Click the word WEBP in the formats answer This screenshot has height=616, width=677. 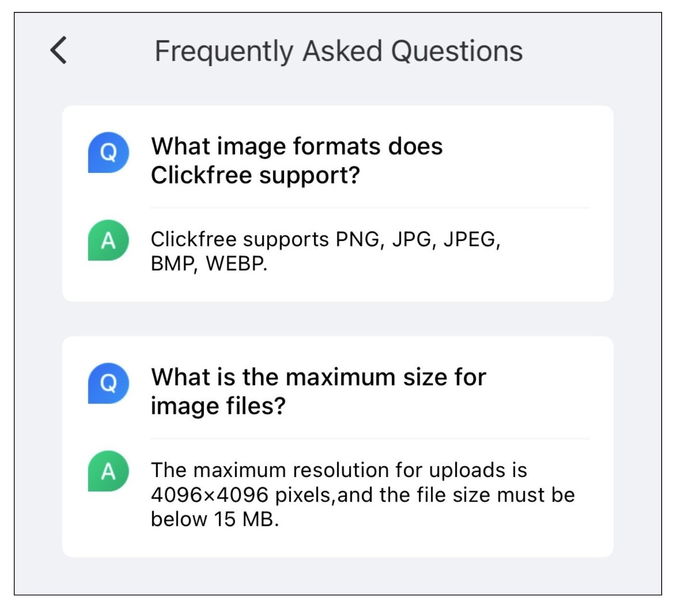pos(236,263)
